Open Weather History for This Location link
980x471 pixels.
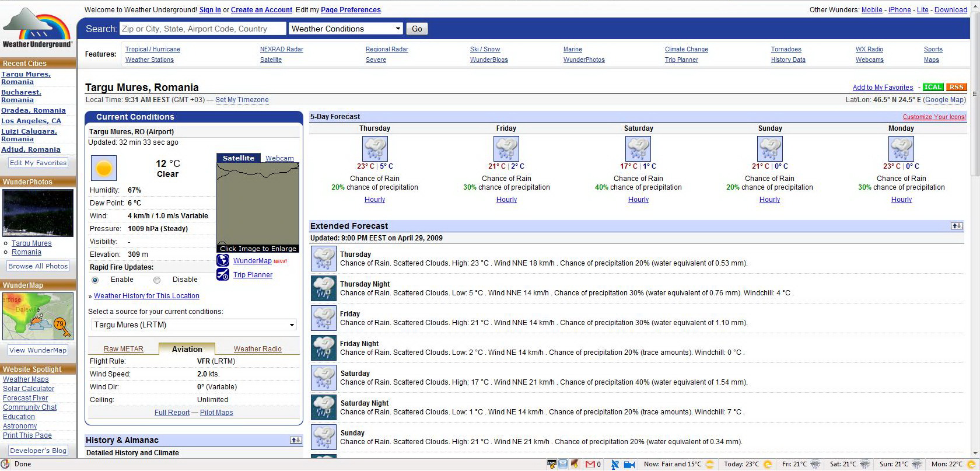[146, 296]
